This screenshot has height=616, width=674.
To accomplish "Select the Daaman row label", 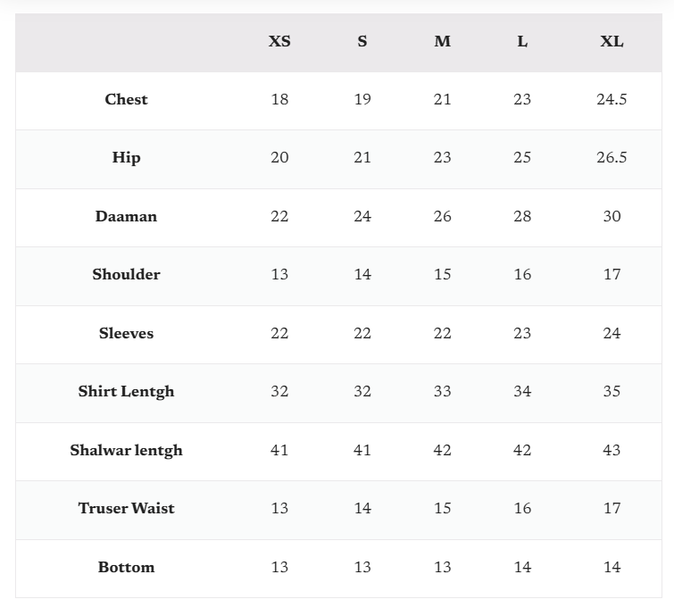I will [x=126, y=216].
